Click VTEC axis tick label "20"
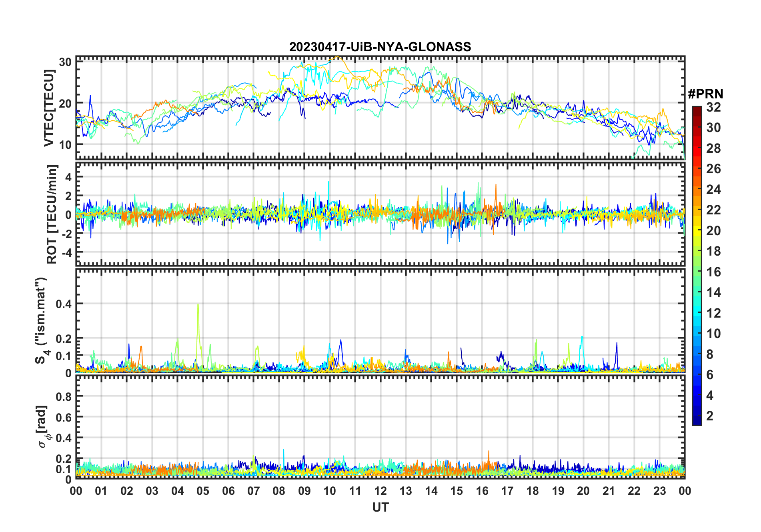 pyautogui.click(x=65, y=103)
